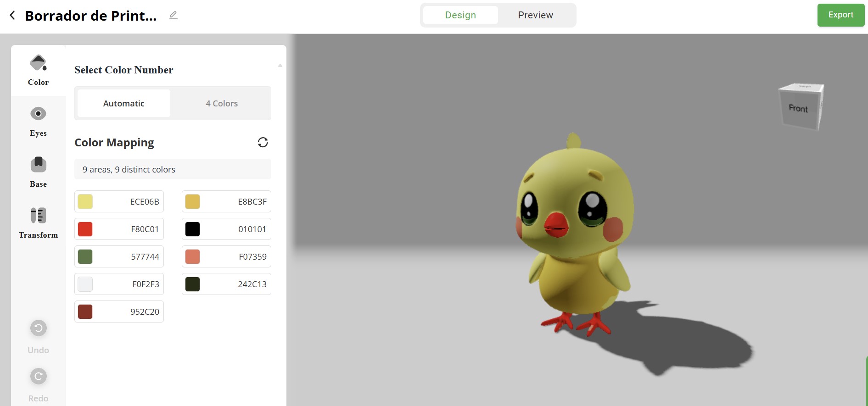This screenshot has width=868, height=406.
Task: Click the Redo icon
Action: point(39,376)
